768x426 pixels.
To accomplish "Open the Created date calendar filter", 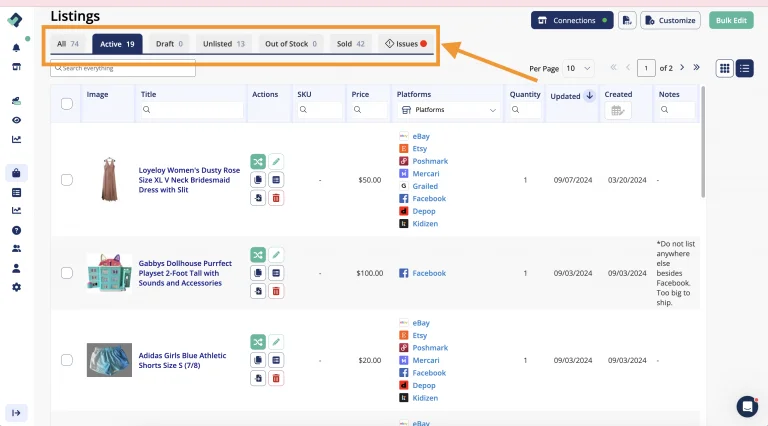I will click(618, 111).
